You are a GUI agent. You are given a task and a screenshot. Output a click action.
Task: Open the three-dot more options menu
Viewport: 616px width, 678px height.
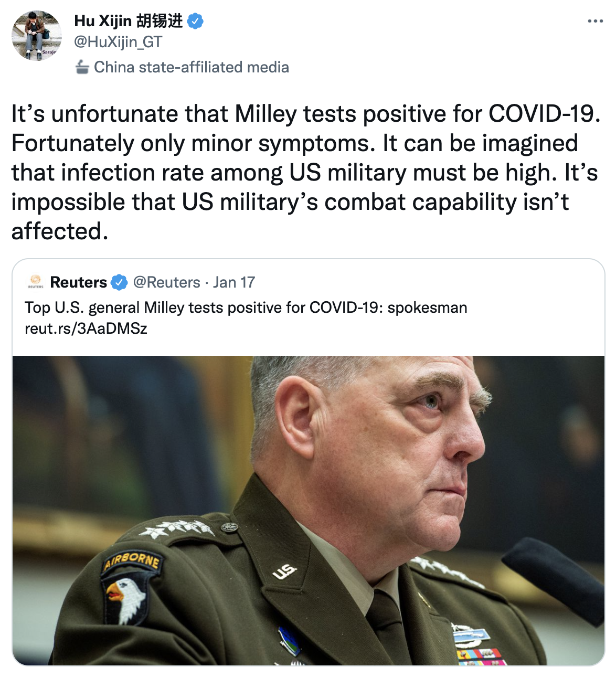pos(595,22)
